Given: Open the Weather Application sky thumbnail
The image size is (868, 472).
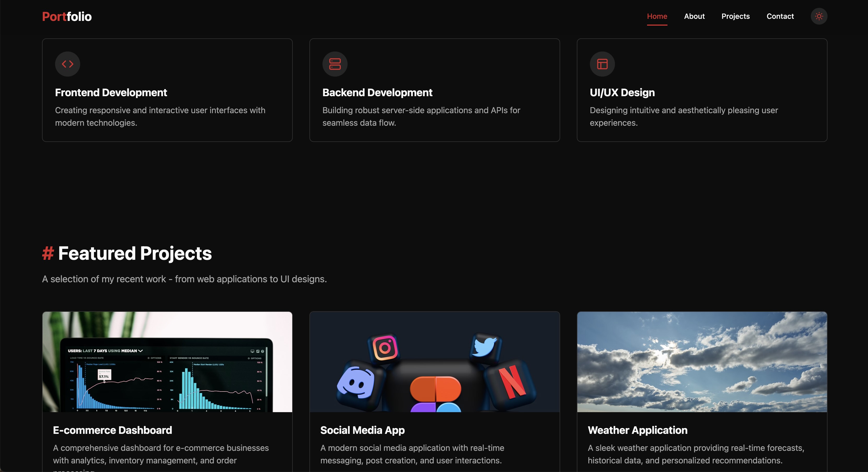Looking at the screenshot, I should pos(702,362).
